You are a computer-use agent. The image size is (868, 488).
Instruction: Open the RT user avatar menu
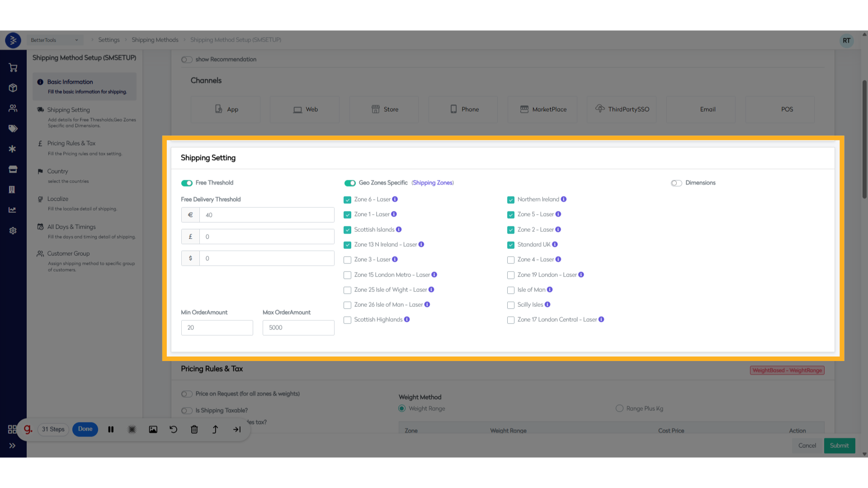[x=846, y=40]
